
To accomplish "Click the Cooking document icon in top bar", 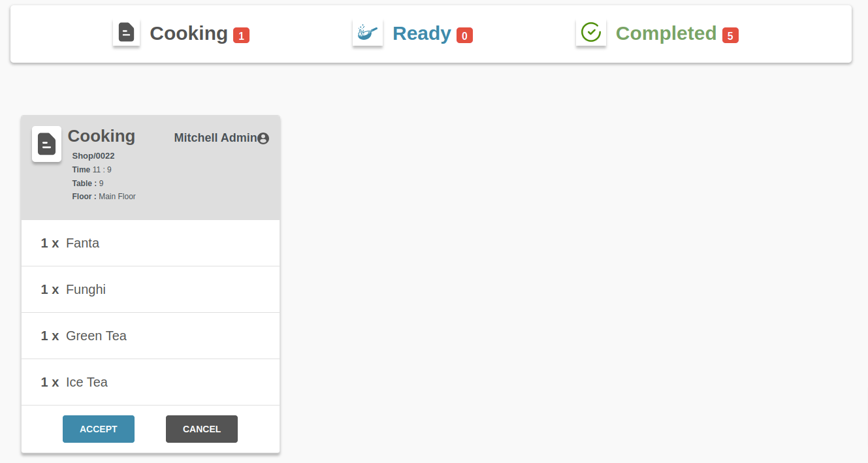I will click(x=126, y=33).
